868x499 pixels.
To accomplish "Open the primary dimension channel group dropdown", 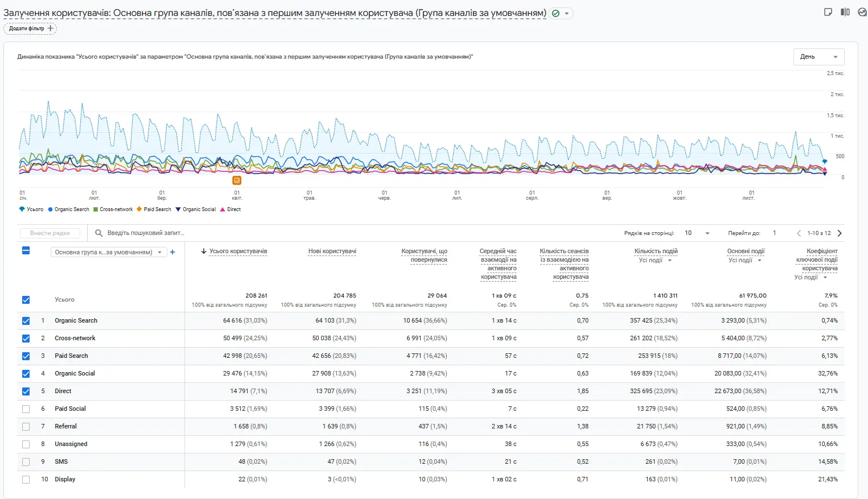I will 109,252.
